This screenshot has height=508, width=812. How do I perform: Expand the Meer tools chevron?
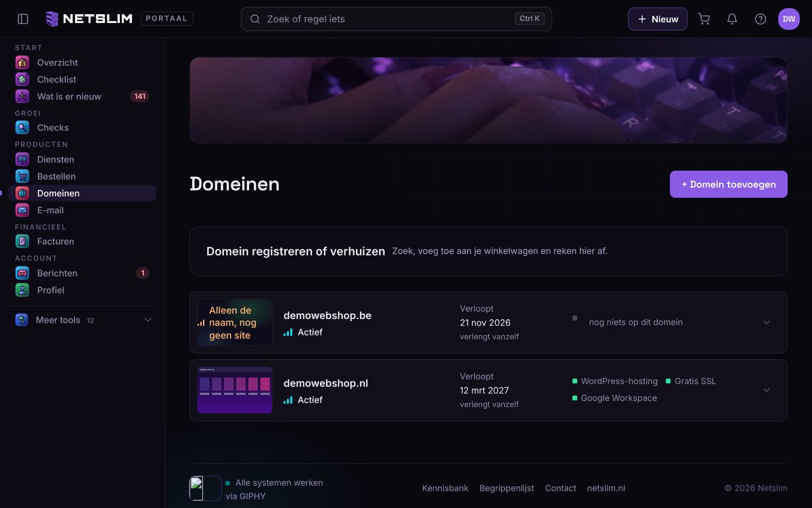click(x=148, y=320)
